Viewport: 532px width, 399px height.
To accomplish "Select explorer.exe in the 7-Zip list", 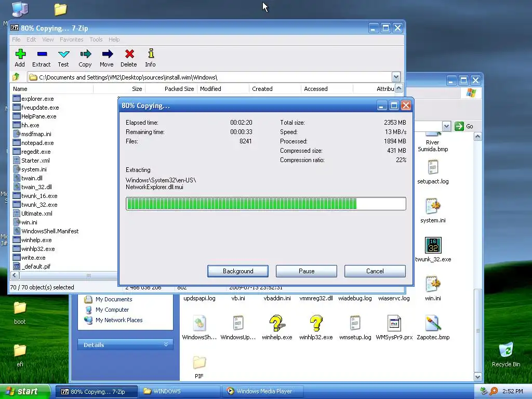I will click(x=33, y=99).
